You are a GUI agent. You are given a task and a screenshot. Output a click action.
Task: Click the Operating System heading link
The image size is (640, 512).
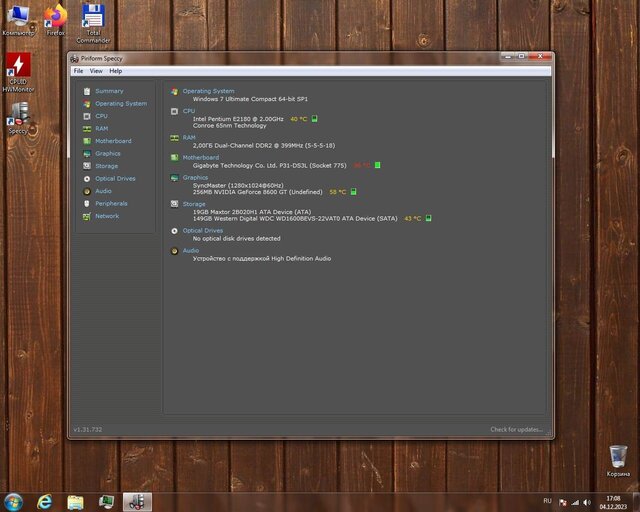click(208, 91)
